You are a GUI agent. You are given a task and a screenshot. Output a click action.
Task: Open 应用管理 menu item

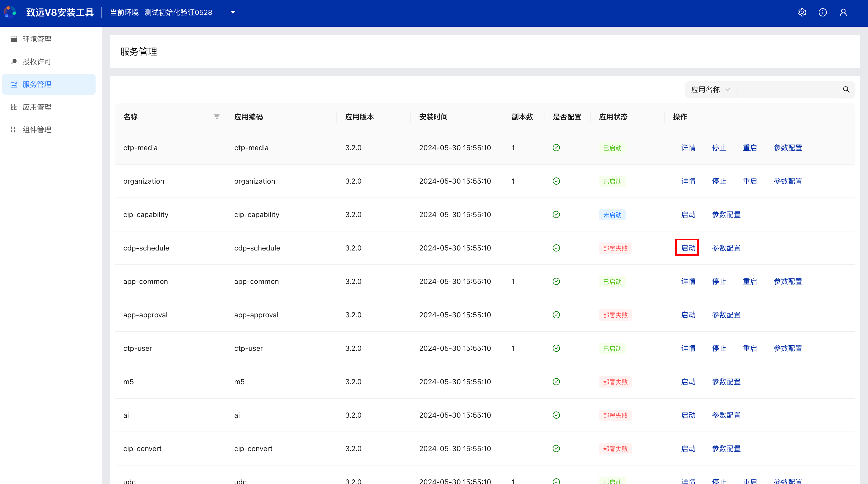tap(49, 107)
